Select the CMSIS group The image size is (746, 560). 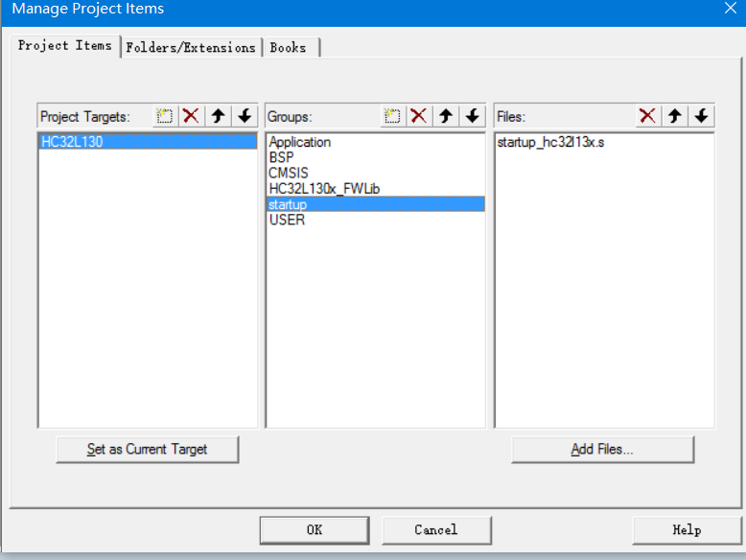click(x=376, y=174)
